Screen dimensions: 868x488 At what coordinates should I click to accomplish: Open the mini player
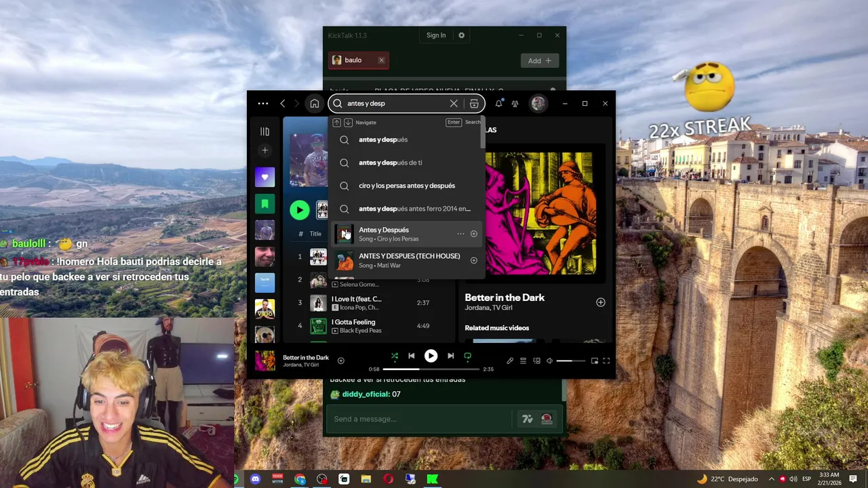point(595,361)
